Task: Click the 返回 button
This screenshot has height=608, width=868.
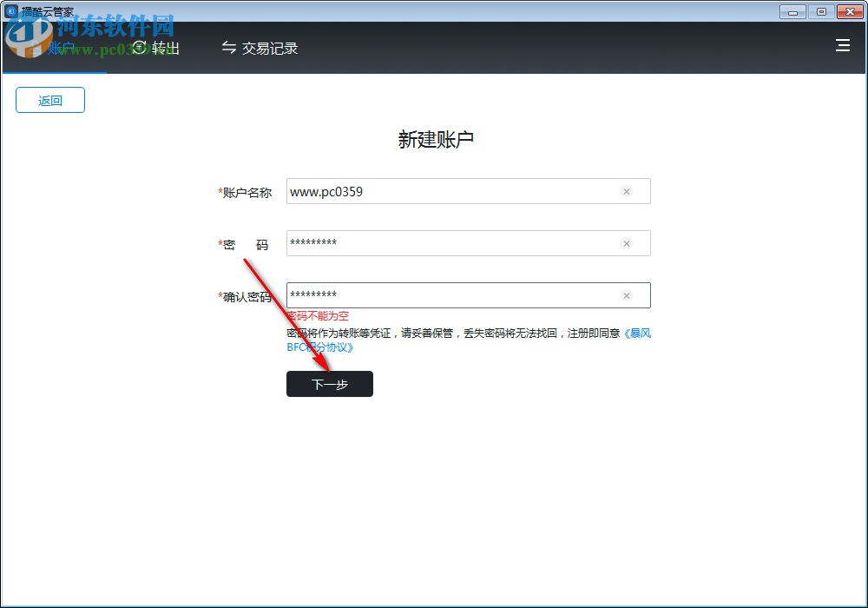Action: click(49, 100)
